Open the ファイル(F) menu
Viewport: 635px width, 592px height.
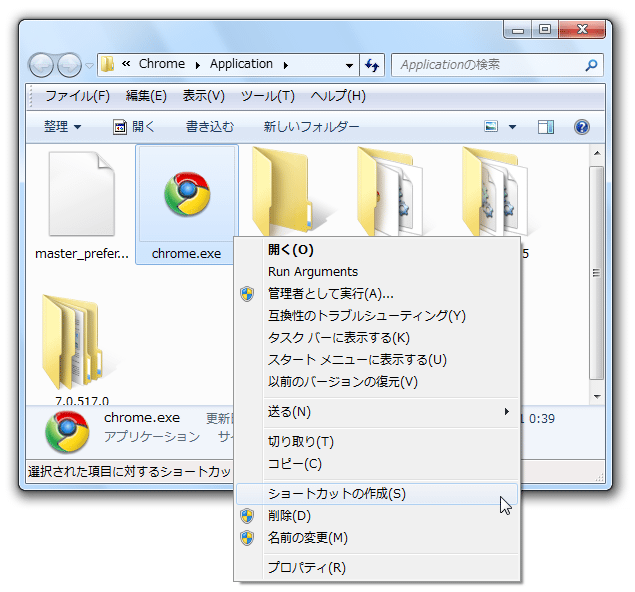pyautogui.click(x=77, y=96)
